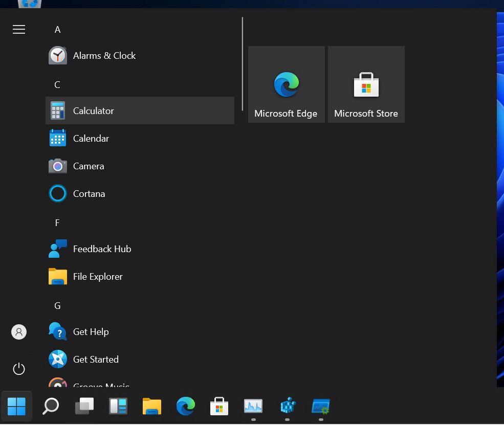Screen dimensions: 504x425
Task: Switch to the Registry Editor taskbar app
Action: 288,406
